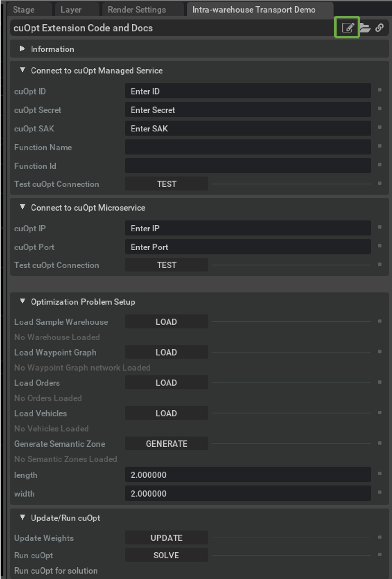Collapse the Update/Run cuOpt section
Viewport: 392px width, 579px height.
tap(22, 518)
